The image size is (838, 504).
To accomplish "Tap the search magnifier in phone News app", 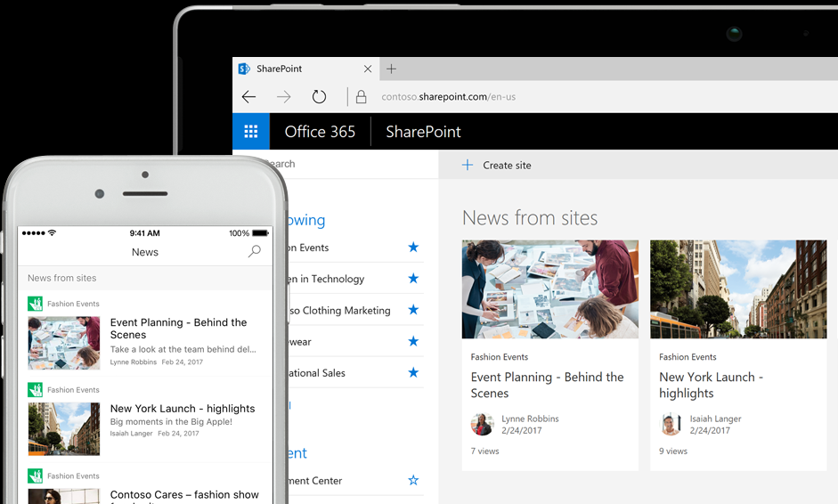I will (255, 251).
